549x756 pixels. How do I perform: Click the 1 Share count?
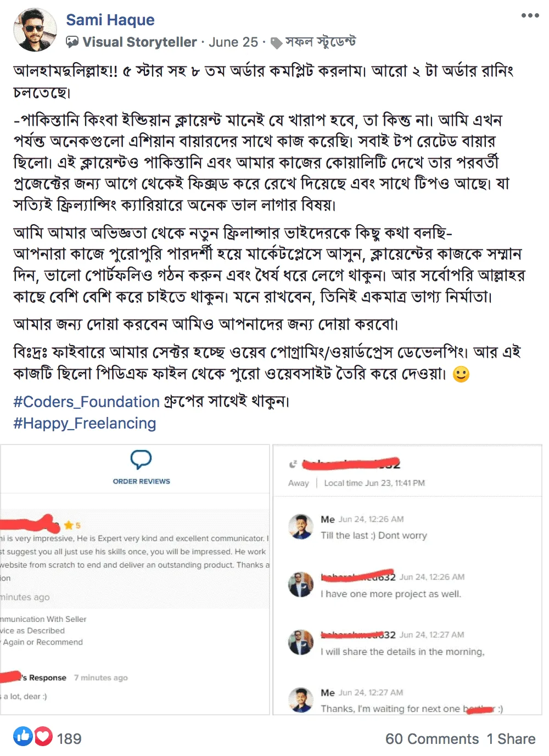click(x=511, y=738)
